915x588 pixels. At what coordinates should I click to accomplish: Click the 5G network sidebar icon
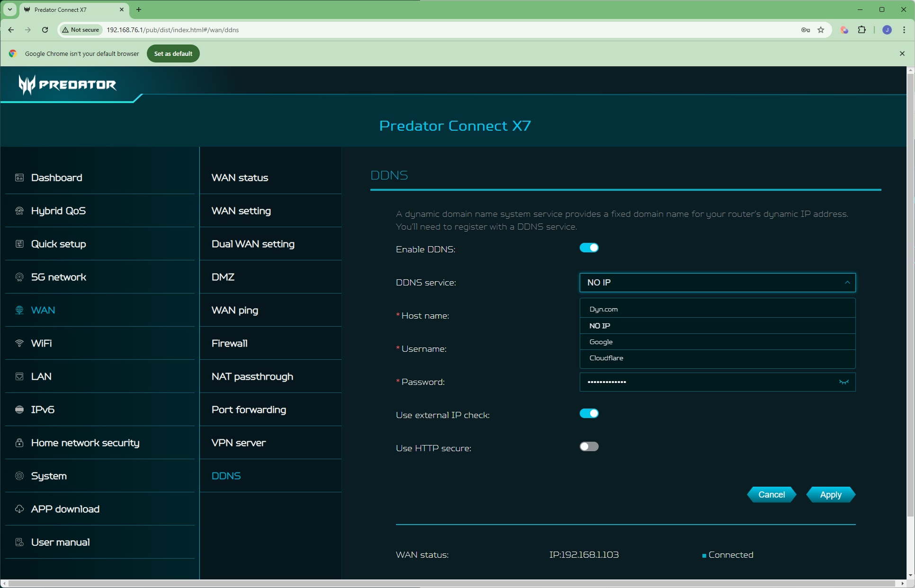pyautogui.click(x=19, y=277)
